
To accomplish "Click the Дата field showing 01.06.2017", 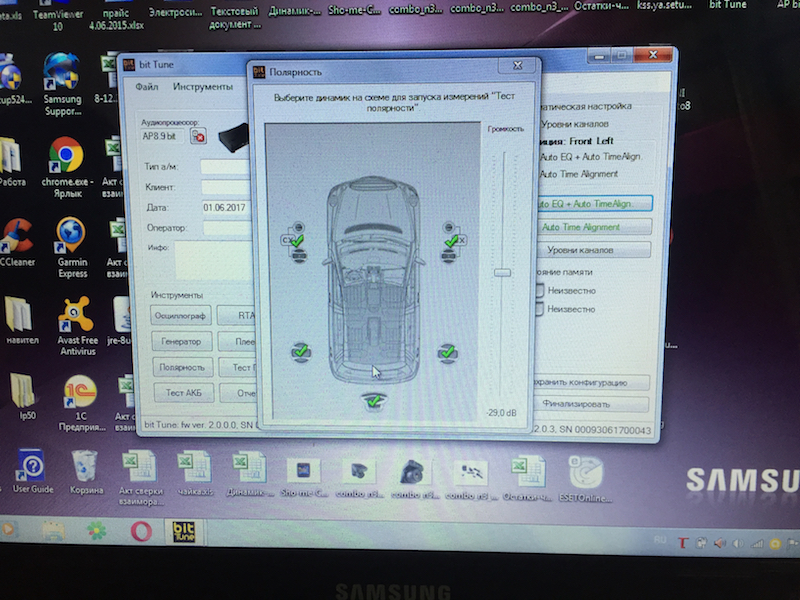I will click(227, 208).
